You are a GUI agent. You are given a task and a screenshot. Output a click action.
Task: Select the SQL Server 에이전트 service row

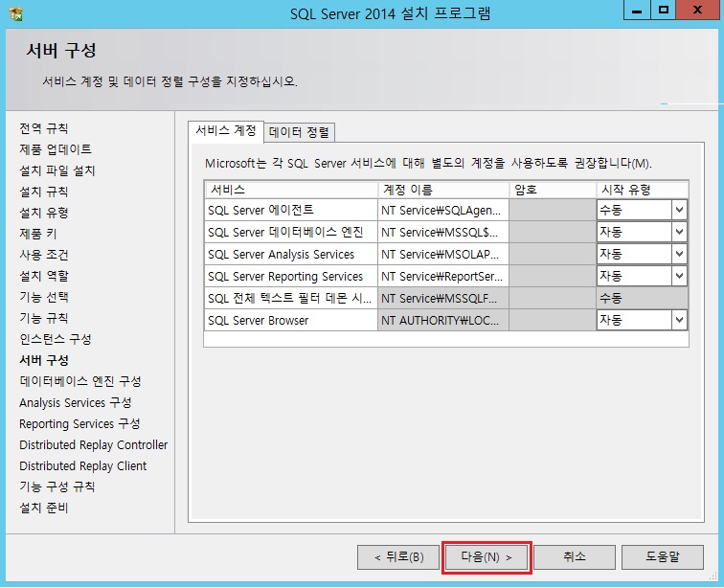pyautogui.click(x=291, y=210)
